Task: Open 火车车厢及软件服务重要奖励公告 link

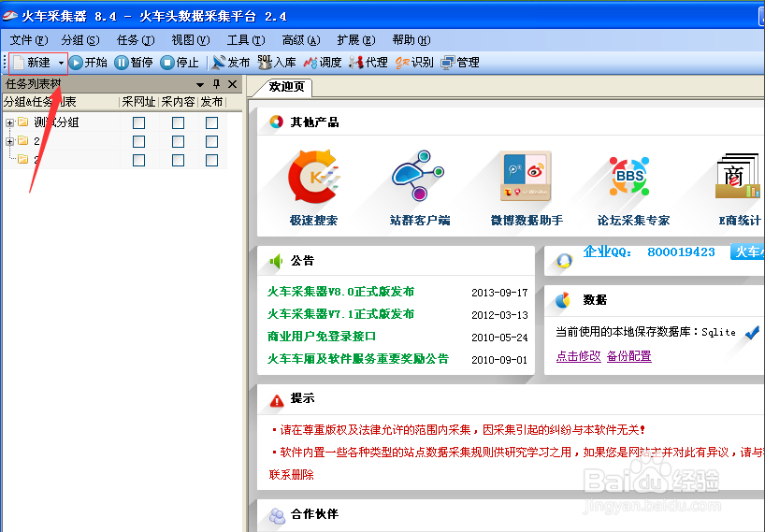Action: click(357, 359)
